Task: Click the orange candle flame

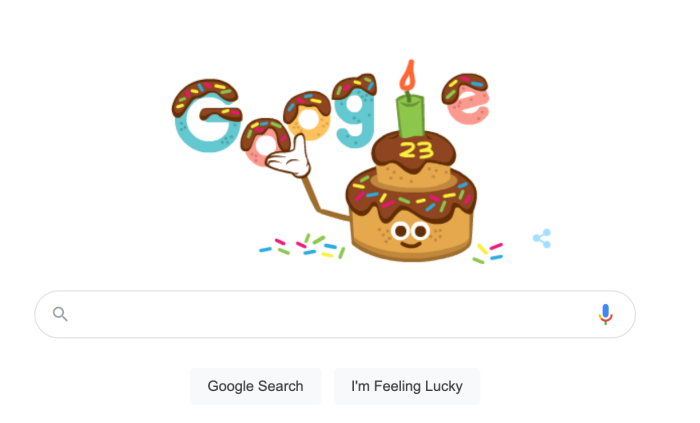Action: point(408,75)
